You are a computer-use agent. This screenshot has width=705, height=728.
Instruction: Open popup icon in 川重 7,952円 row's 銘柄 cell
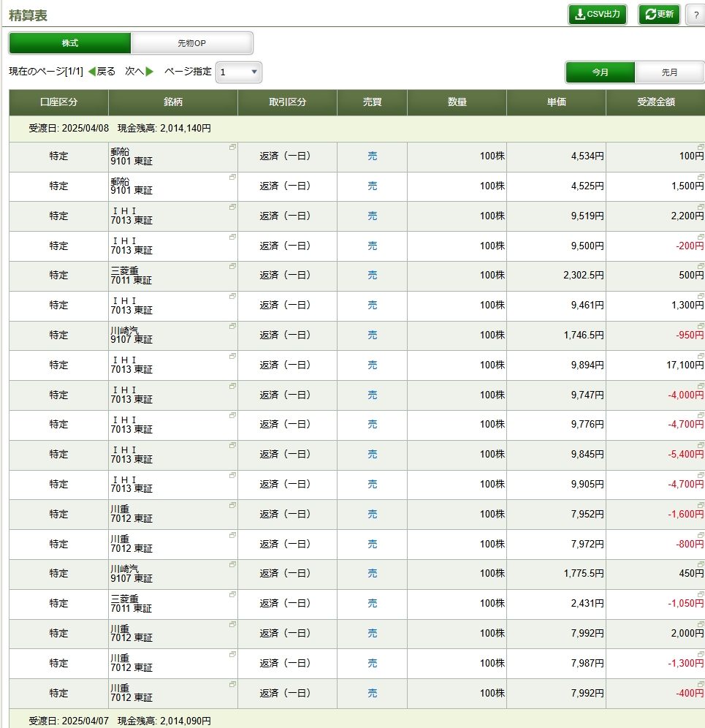click(232, 505)
